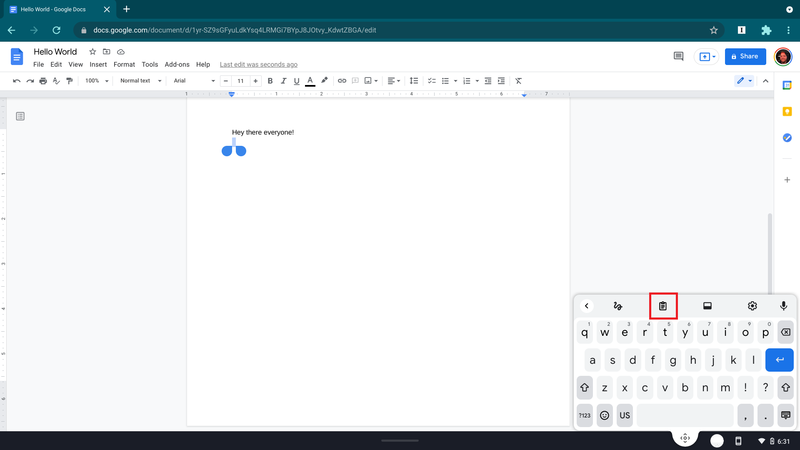Increase paragraph indent
800x450 pixels.
coord(501,81)
